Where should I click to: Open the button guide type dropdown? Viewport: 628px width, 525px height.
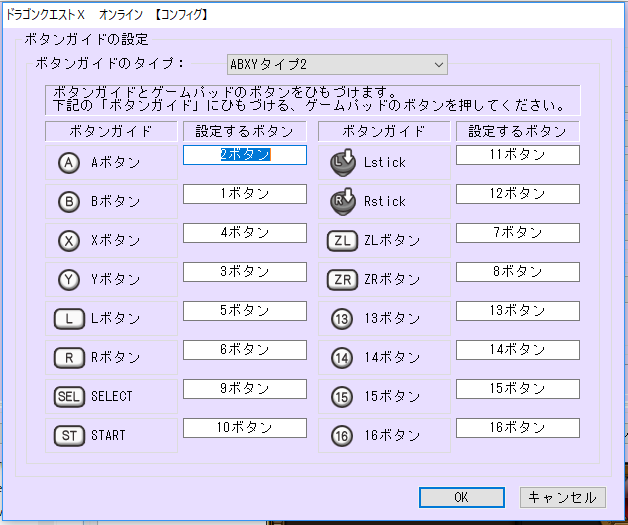337,64
